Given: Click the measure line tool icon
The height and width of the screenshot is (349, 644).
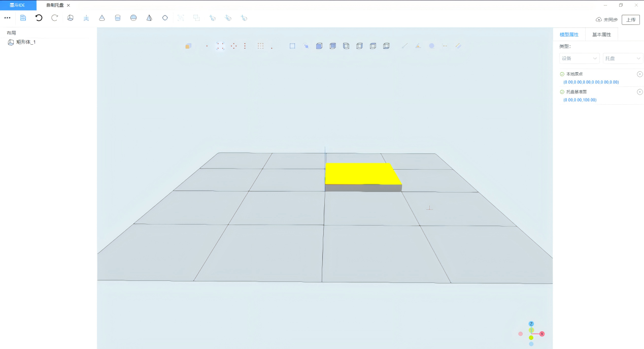Looking at the screenshot, I should (404, 46).
